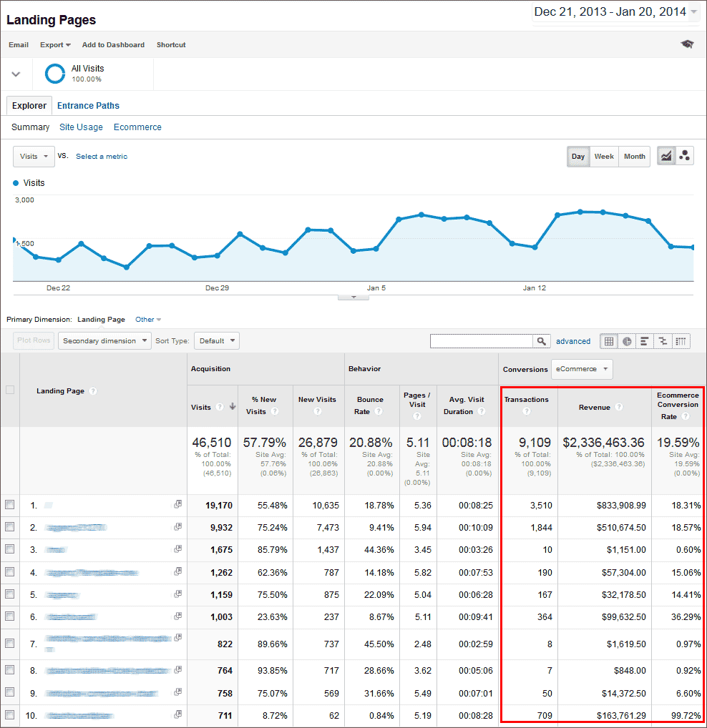Open the date range dropdown
This screenshot has width=707, height=728.
(615, 11)
